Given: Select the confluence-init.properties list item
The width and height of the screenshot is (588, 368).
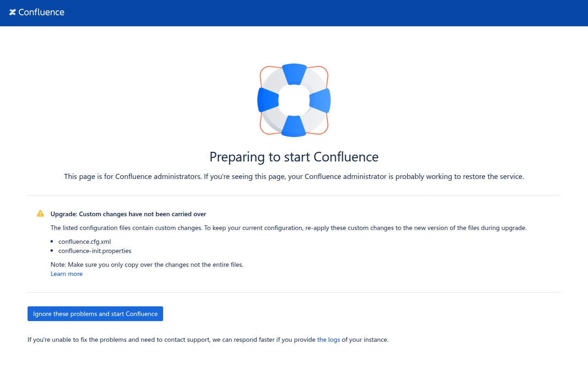Looking at the screenshot, I should coord(95,251).
